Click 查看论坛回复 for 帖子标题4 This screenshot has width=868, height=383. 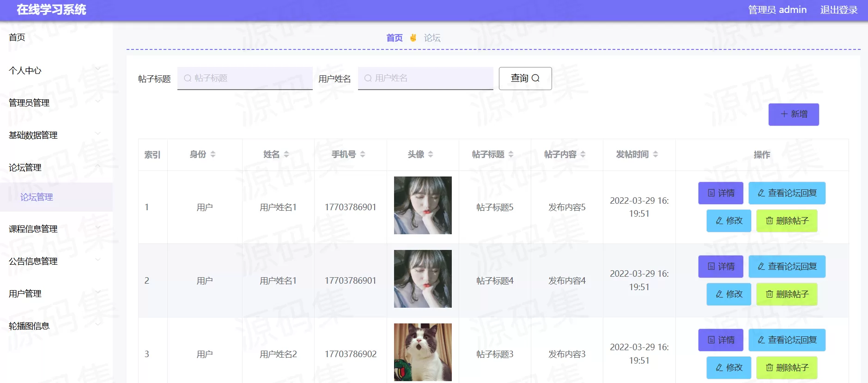[x=787, y=267]
